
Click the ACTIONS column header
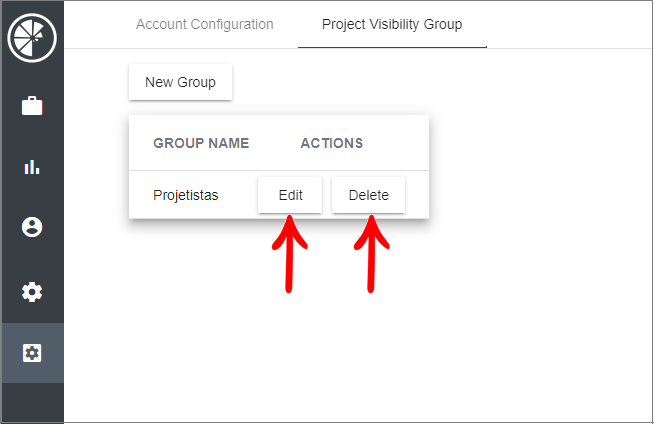click(x=332, y=143)
